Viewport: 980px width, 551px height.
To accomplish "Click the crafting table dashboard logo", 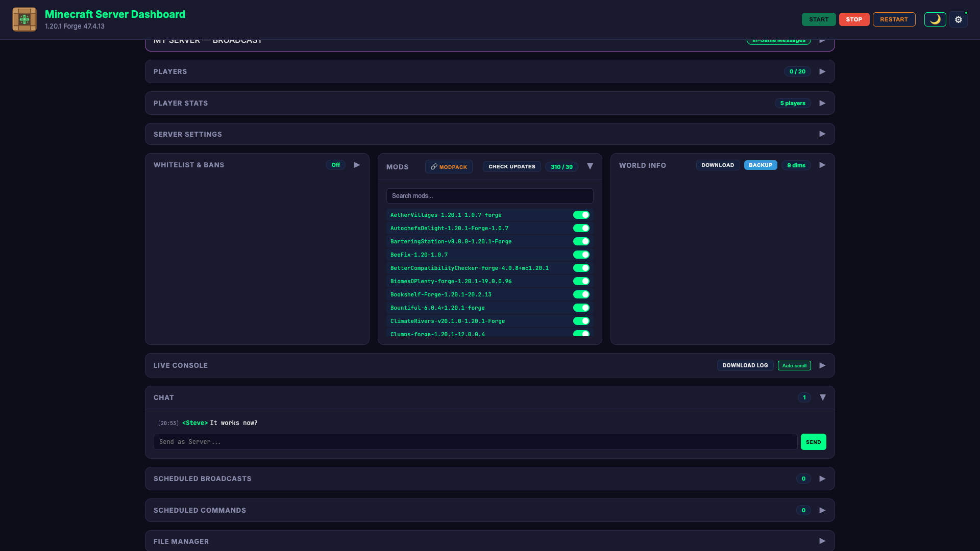I will 24,19.
